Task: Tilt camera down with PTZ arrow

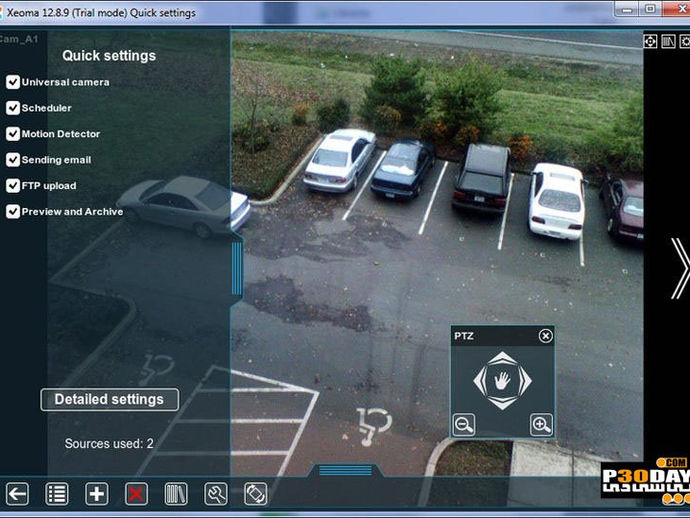Action: 502,403
